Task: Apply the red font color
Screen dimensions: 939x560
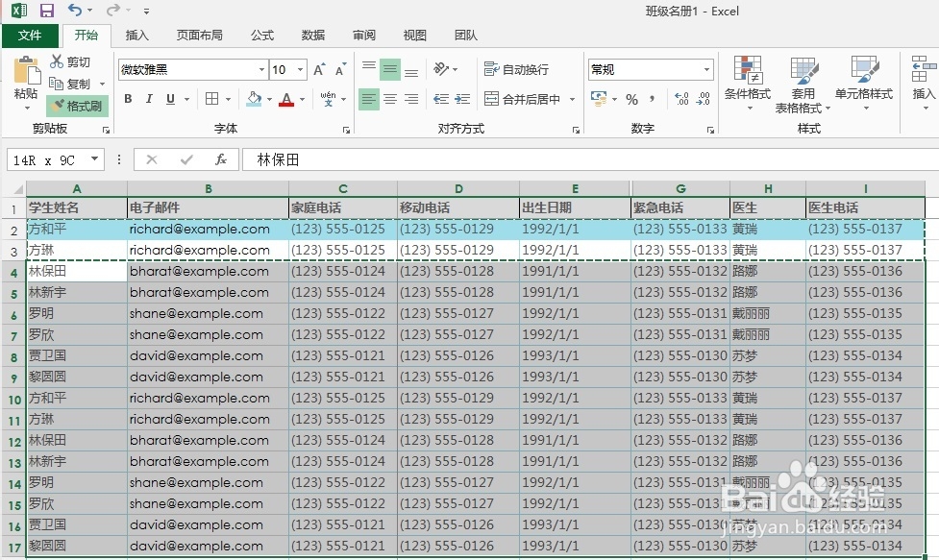Action: [286, 99]
